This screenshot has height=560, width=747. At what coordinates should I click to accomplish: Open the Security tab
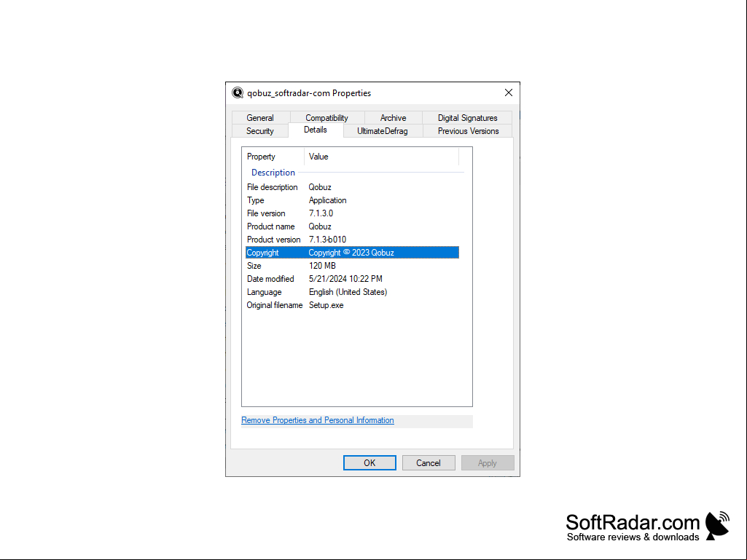point(260,131)
